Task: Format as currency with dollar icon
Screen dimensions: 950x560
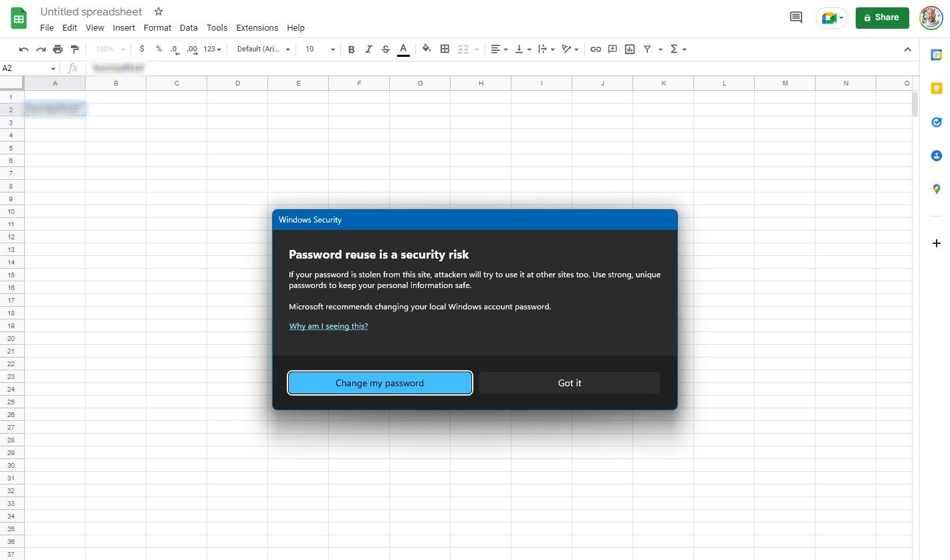Action: pyautogui.click(x=142, y=49)
